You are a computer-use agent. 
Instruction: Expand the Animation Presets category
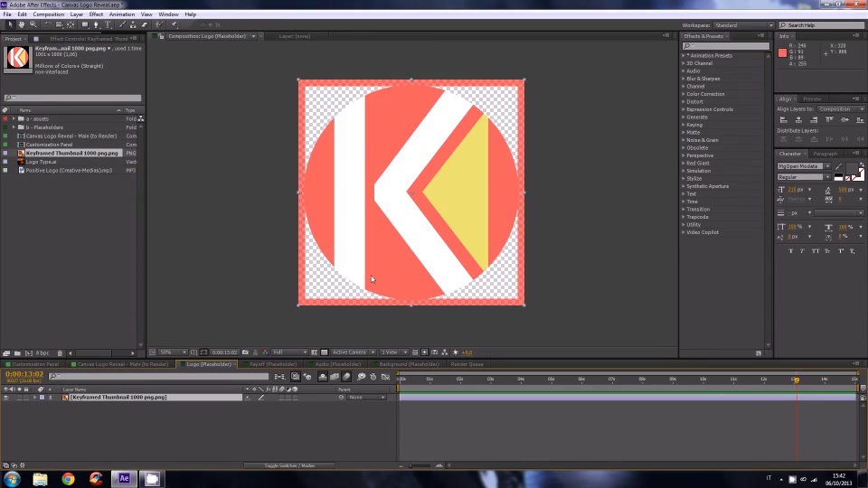(684, 56)
